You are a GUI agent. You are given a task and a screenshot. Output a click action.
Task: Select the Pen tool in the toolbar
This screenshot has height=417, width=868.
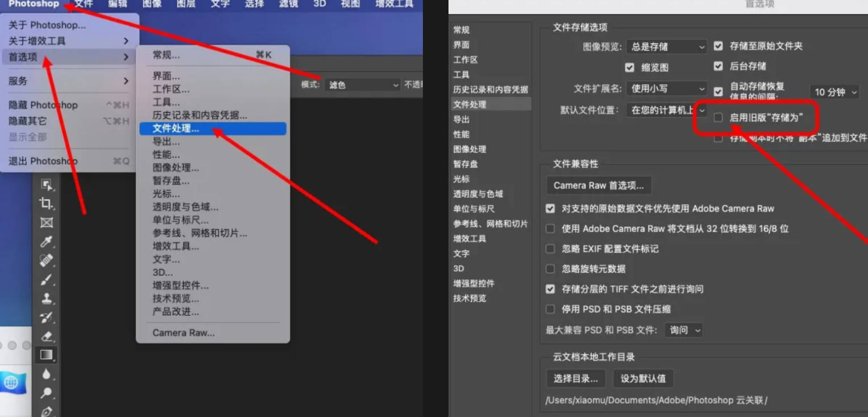coord(47,411)
